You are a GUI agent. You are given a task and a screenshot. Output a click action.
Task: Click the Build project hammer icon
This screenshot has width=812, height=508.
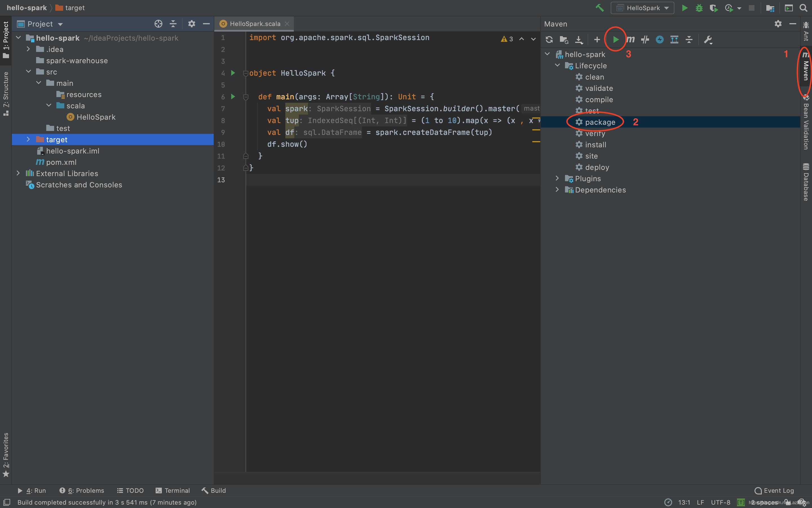(x=600, y=8)
